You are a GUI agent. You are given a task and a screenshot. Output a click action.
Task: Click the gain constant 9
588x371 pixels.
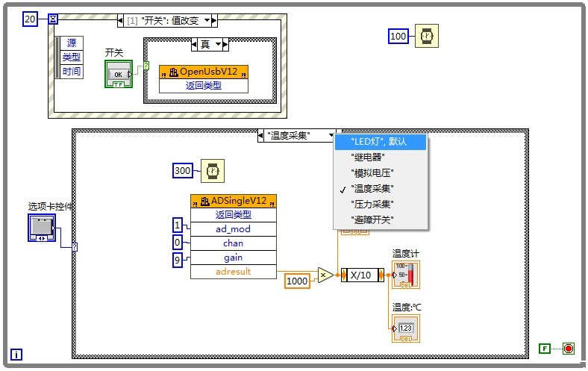(x=178, y=260)
